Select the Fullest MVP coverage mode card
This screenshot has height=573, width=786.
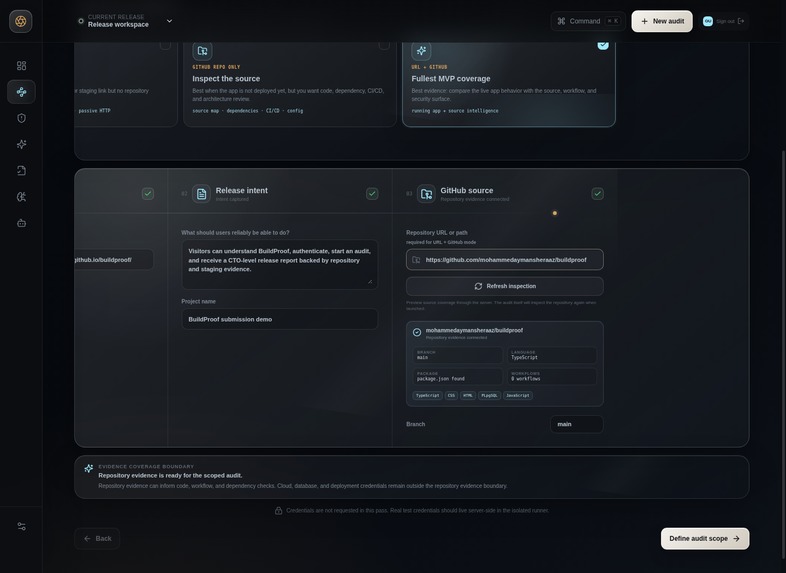[x=509, y=84]
